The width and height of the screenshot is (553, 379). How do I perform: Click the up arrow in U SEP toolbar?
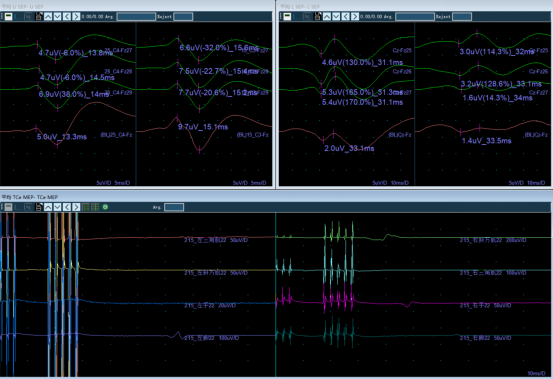(48, 17)
